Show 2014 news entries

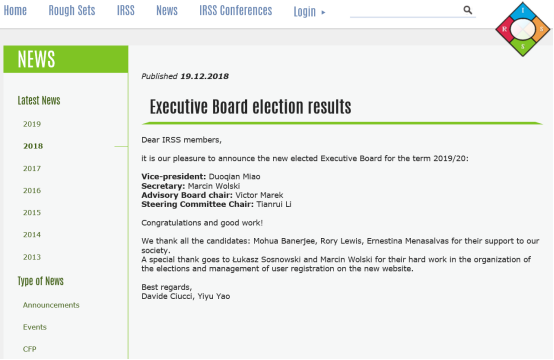[32, 235]
